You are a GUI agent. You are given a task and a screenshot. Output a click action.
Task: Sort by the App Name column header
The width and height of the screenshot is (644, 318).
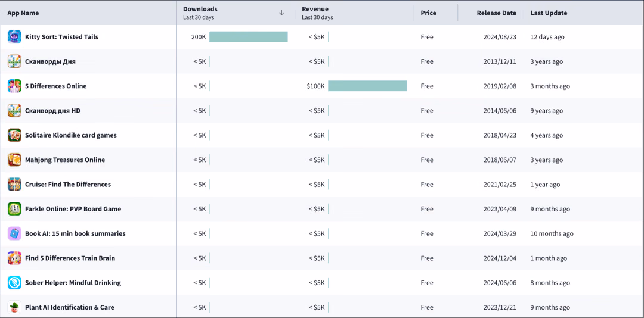click(23, 13)
